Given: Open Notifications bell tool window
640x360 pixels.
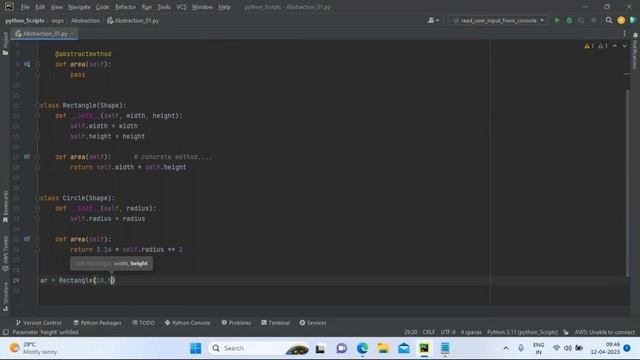Looking at the screenshot, I should coord(635,51).
